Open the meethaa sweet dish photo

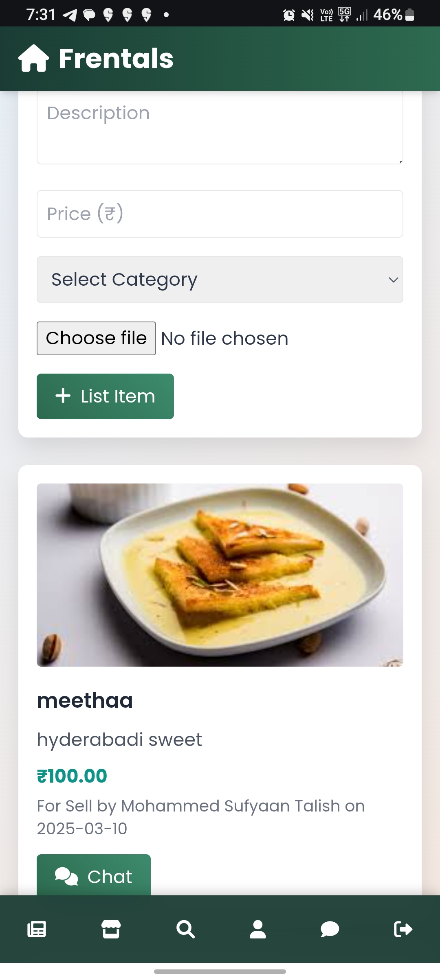pyautogui.click(x=220, y=575)
